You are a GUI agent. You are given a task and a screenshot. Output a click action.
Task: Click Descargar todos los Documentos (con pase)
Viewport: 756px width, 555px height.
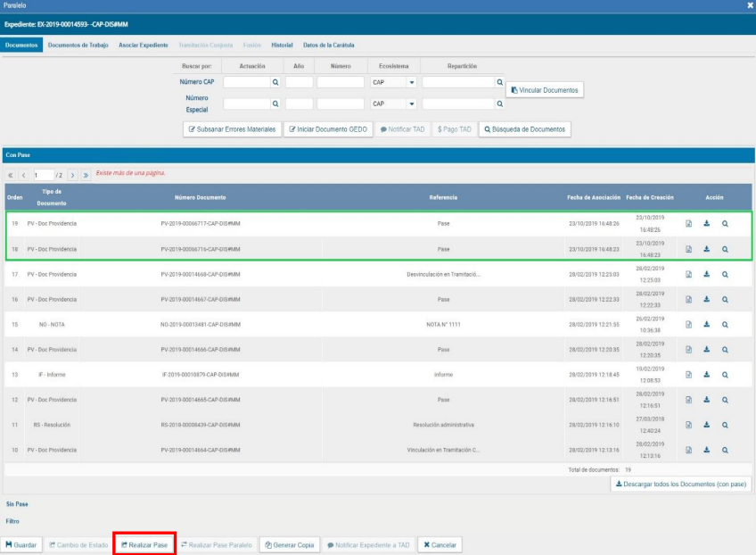point(681,484)
